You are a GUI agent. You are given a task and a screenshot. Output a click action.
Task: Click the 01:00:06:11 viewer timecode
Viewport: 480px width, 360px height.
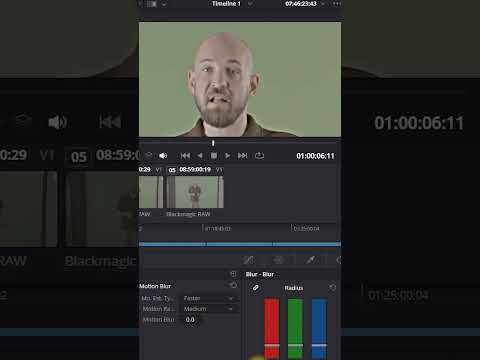(x=315, y=156)
